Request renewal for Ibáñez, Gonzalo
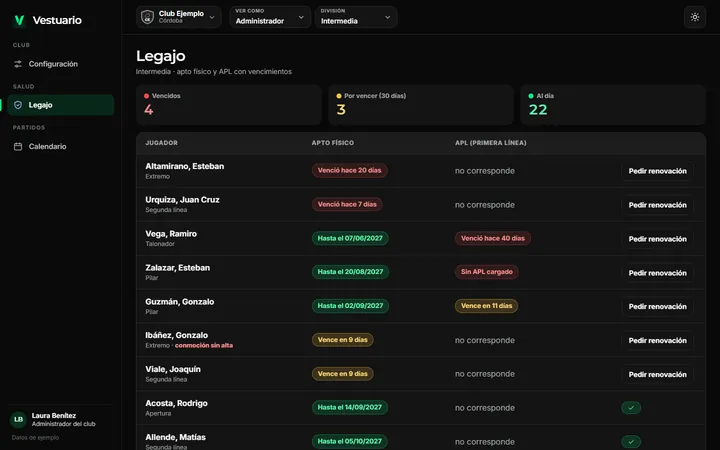 pyautogui.click(x=658, y=340)
